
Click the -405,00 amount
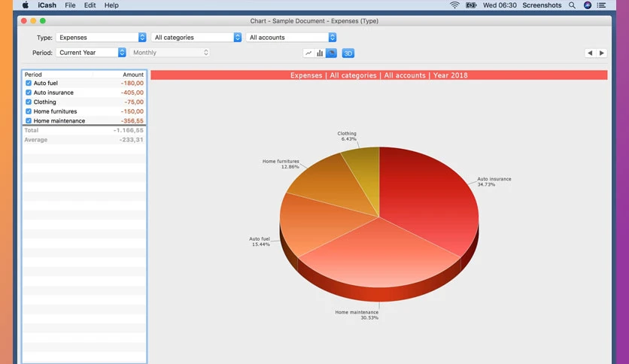132,93
